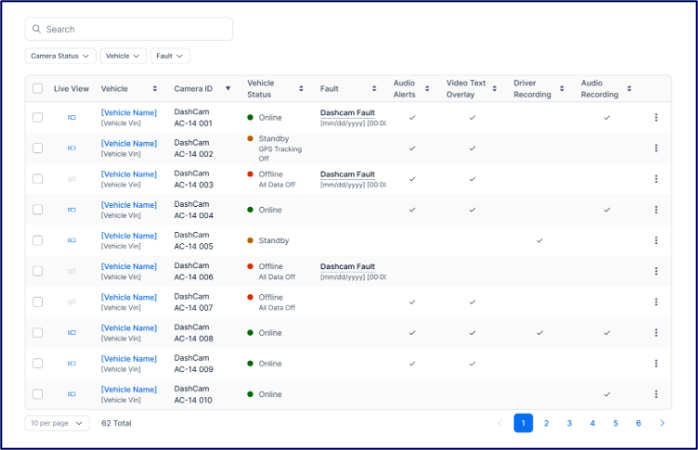Sort by Vehicle Status column arrows
This screenshot has height=450, width=698.
click(x=301, y=89)
